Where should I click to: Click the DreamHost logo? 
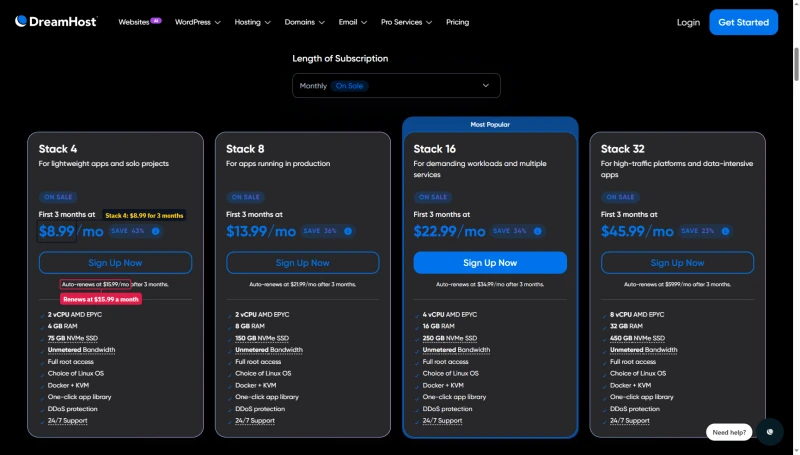[56, 21]
